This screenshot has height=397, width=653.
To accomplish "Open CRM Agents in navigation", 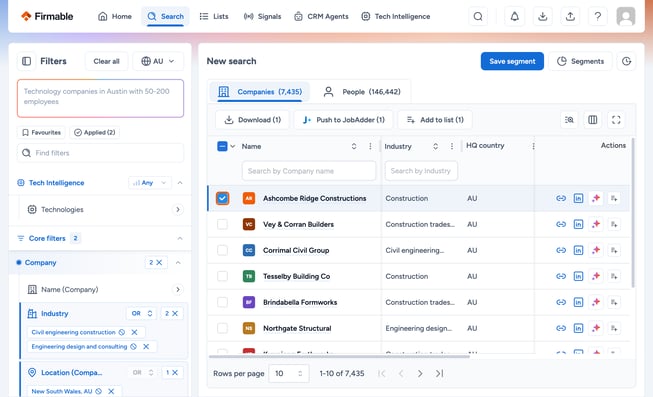I will point(321,17).
